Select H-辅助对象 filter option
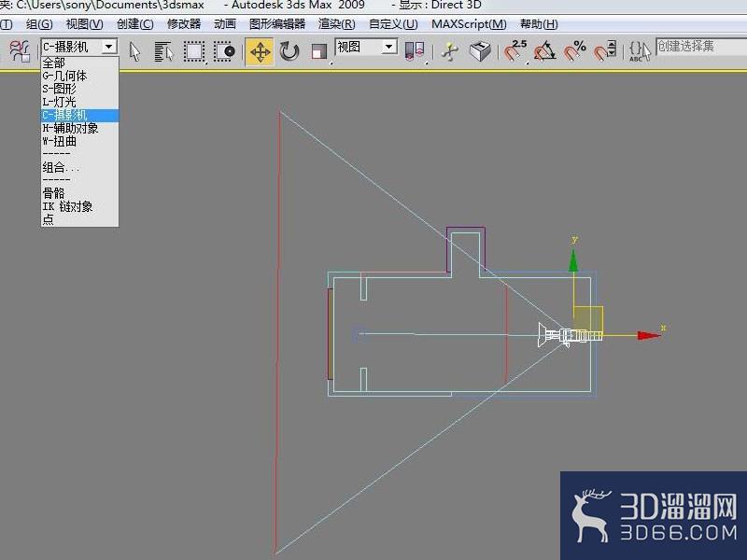This screenshot has height=560, width=747. click(x=79, y=128)
